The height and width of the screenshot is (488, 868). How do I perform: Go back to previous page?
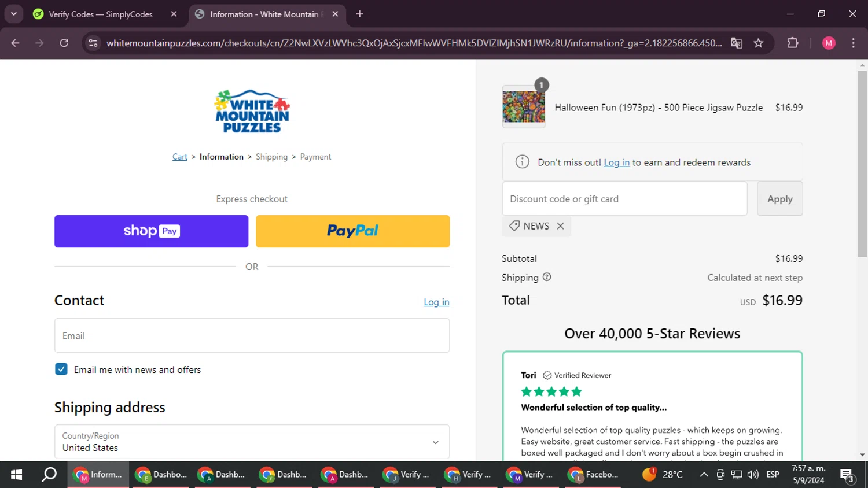[16, 43]
